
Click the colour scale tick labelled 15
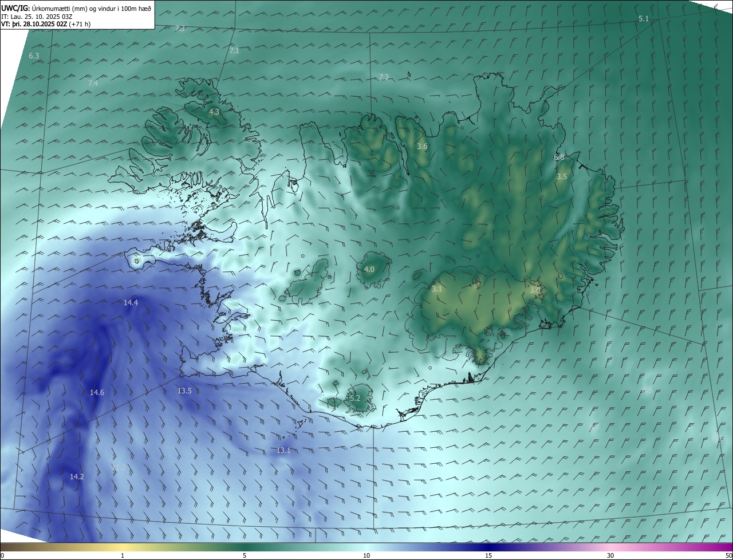488,555
